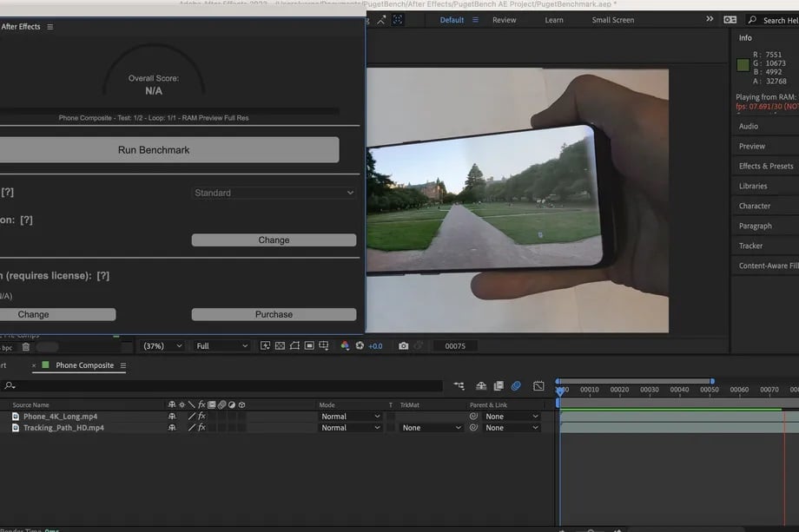The width and height of the screenshot is (799, 532).
Task: Open TrkMat dropdown for Tracking_Path_HD.mp4
Action: pos(432,428)
